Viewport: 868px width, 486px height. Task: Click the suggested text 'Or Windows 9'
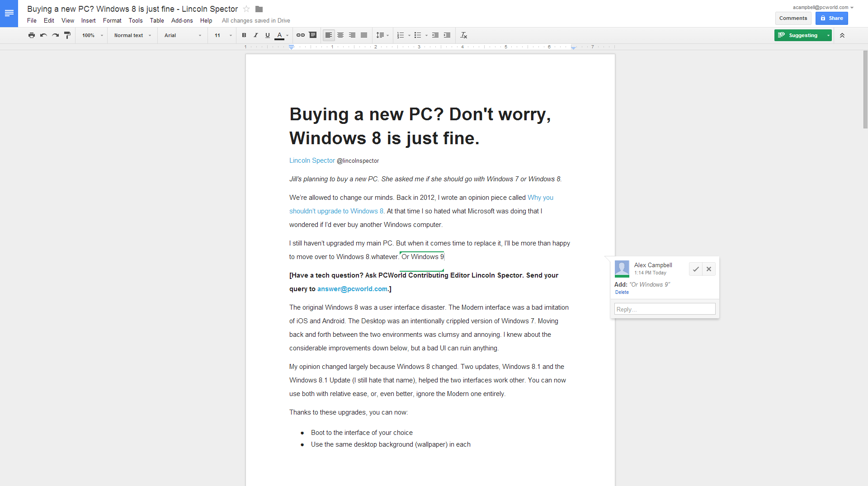point(423,257)
